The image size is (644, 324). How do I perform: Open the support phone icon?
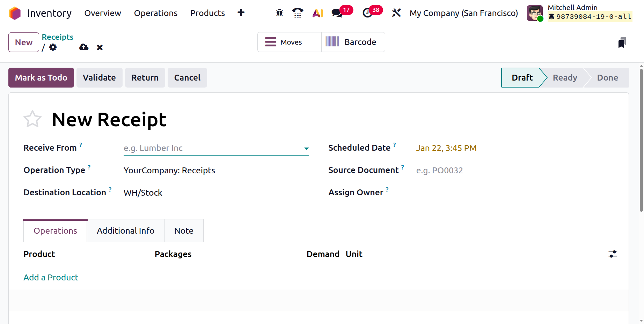pyautogui.click(x=298, y=13)
